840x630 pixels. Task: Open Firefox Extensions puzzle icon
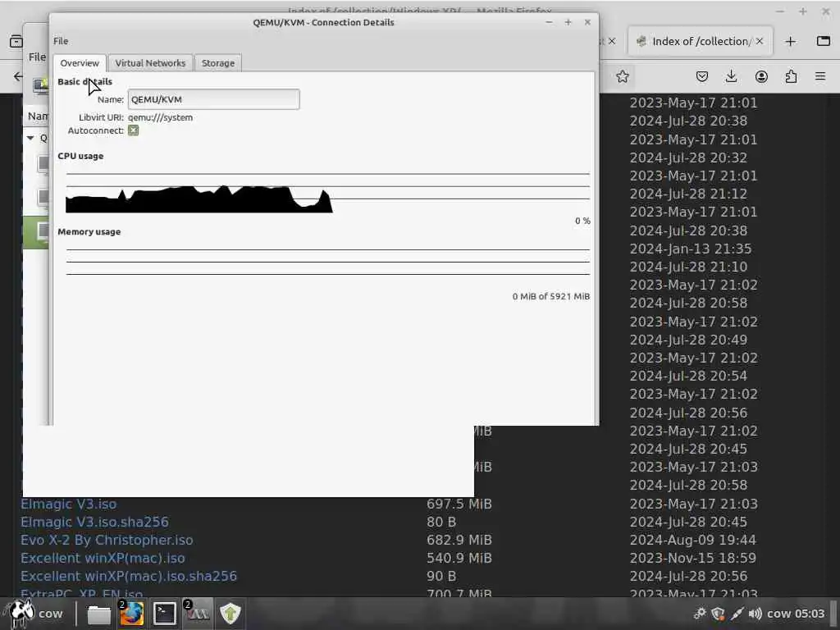pyautogui.click(x=791, y=76)
